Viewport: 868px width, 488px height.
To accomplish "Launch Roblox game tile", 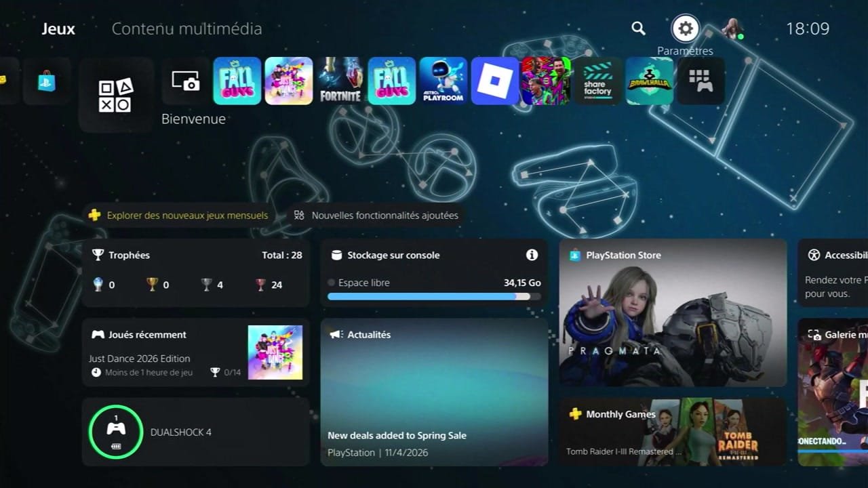I will pyautogui.click(x=495, y=81).
